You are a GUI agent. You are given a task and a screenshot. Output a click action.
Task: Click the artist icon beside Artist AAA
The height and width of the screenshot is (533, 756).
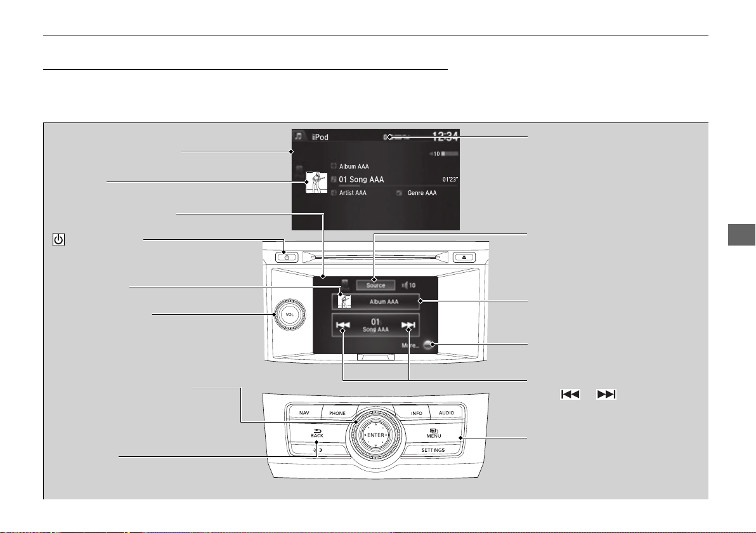(x=334, y=193)
